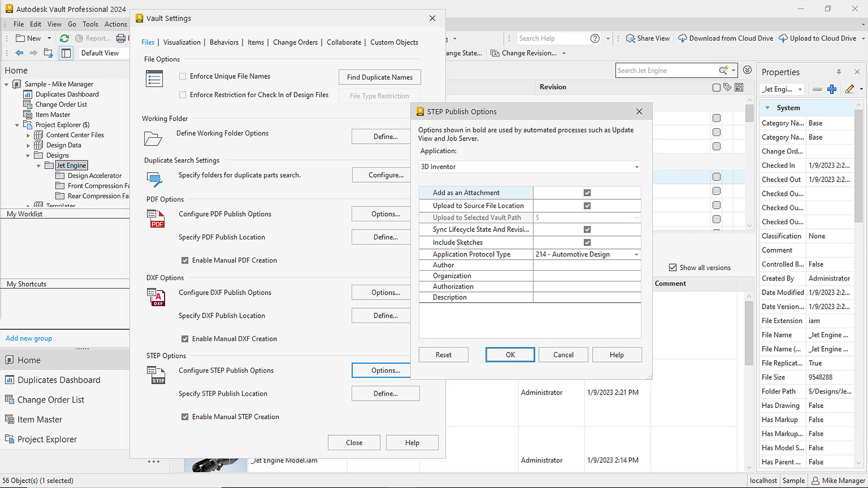Click the pencil edit icon in Properties
Image resolution: width=868 pixels, height=488 pixels.
click(849, 89)
